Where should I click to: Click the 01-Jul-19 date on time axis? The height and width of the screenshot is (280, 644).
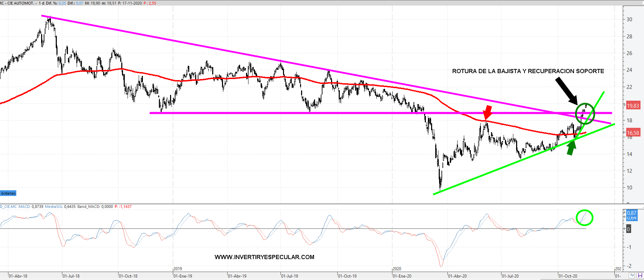[290, 276]
